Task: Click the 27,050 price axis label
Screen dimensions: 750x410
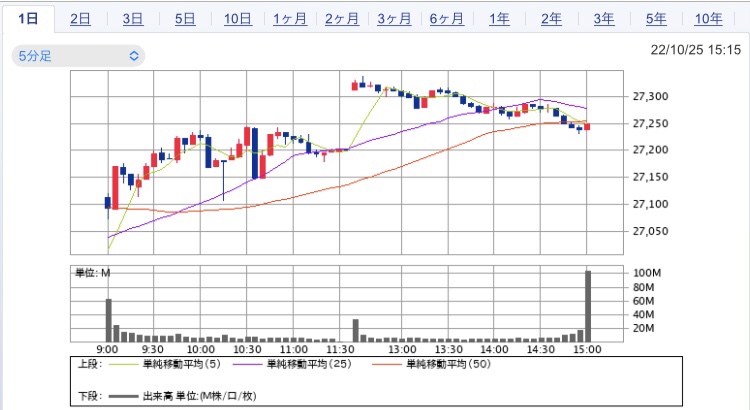Action: [x=650, y=231]
